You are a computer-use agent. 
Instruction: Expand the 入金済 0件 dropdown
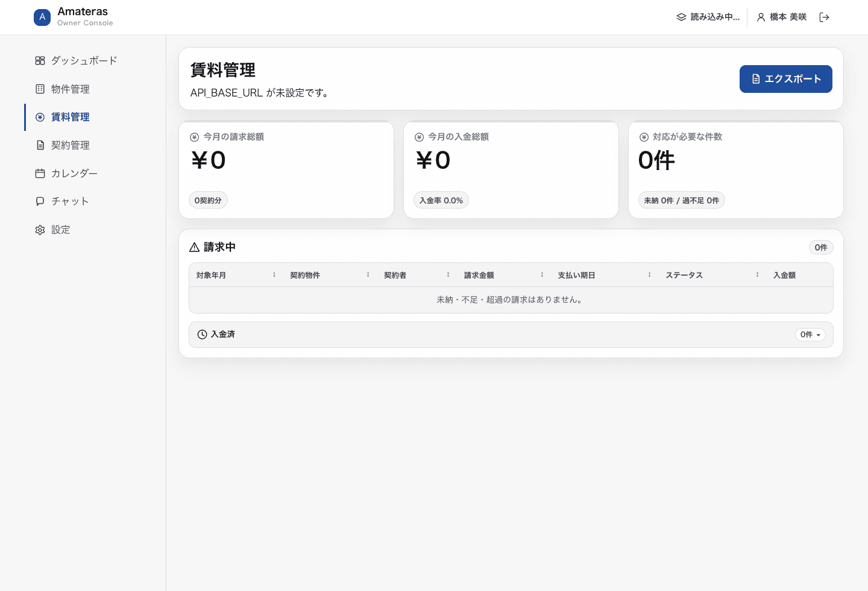coord(810,335)
